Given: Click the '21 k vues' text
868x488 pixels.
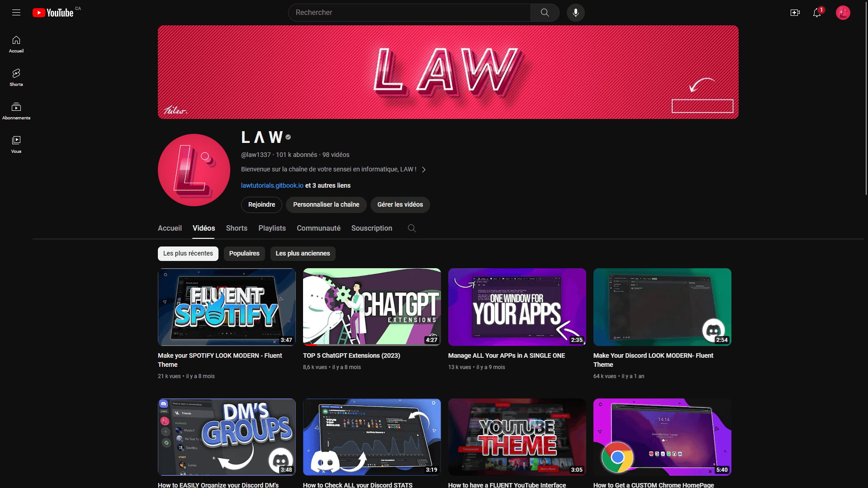Looking at the screenshot, I should (169, 376).
